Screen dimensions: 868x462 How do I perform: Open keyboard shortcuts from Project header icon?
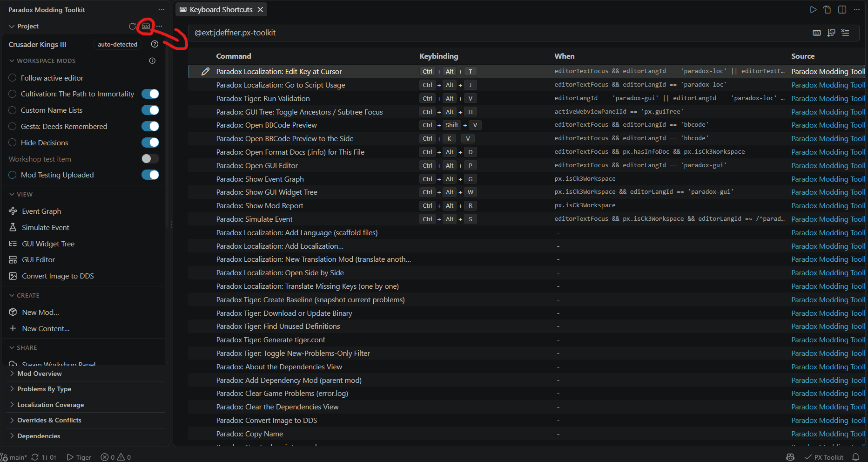pyautogui.click(x=146, y=26)
